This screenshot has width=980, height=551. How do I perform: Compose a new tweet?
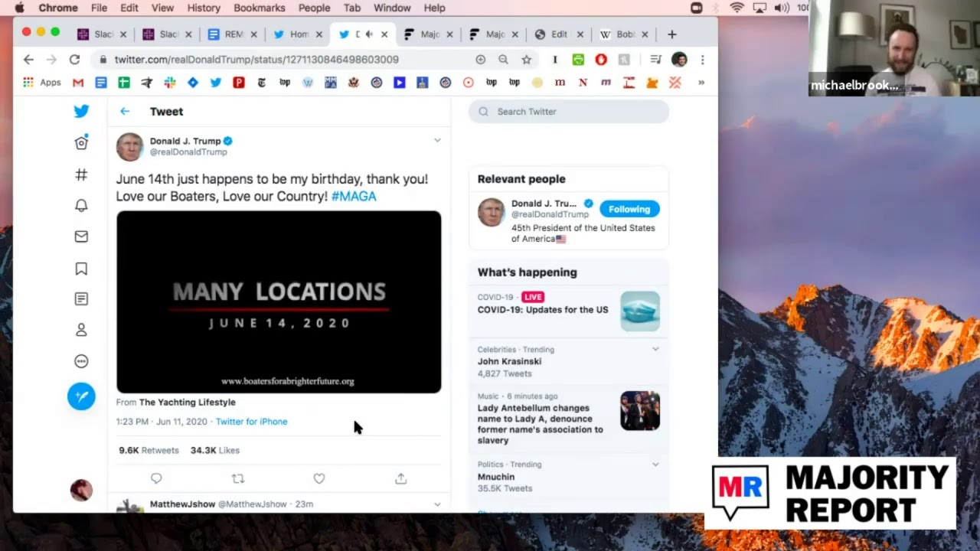pyautogui.click(x=81, y=396)
